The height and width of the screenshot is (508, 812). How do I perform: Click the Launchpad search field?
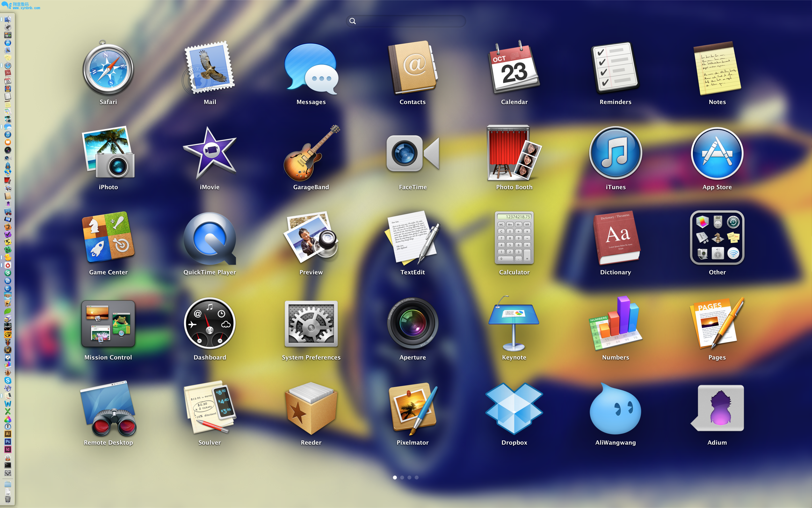[x=406, y=21]
